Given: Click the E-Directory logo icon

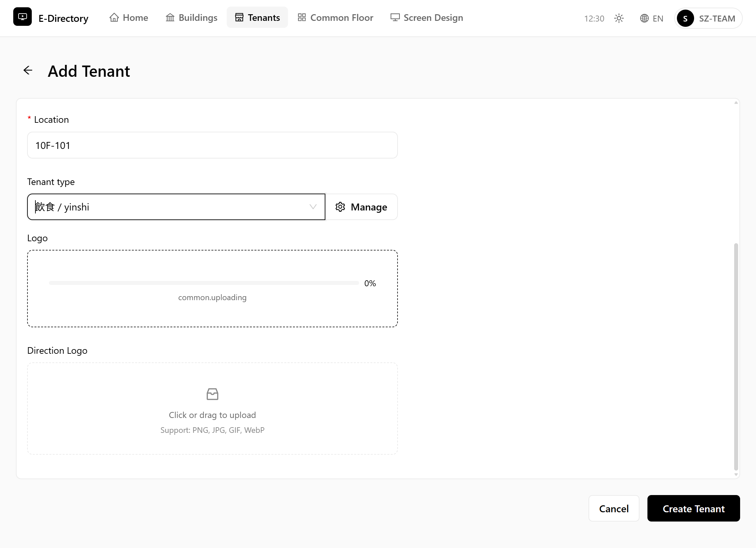Looking at the screenshot, I should 22,17.
